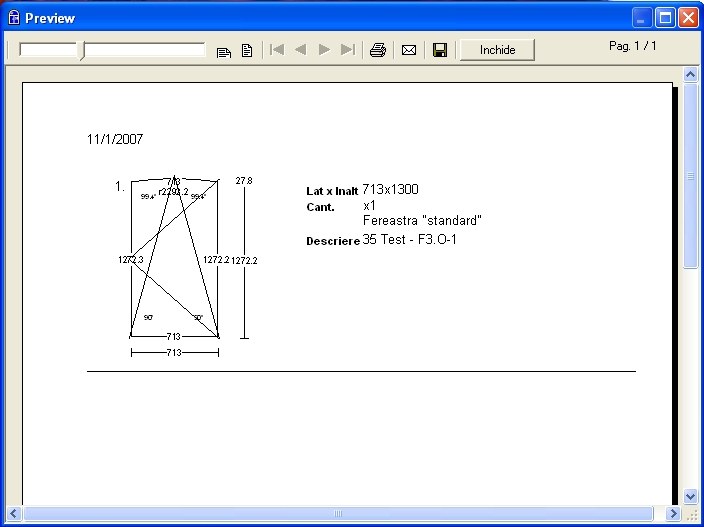Maximize the Preview window
This screenshot has width=704, height=527.
coord(665,18)
